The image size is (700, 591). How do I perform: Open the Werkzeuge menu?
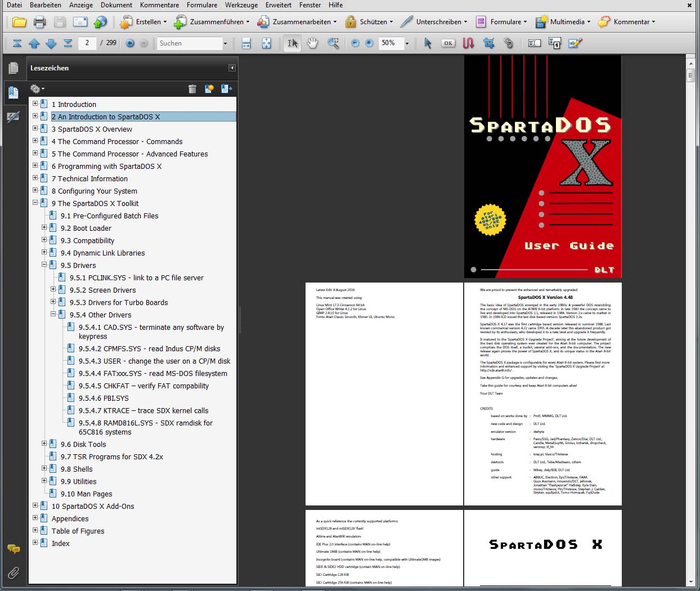tap(241, 5)
